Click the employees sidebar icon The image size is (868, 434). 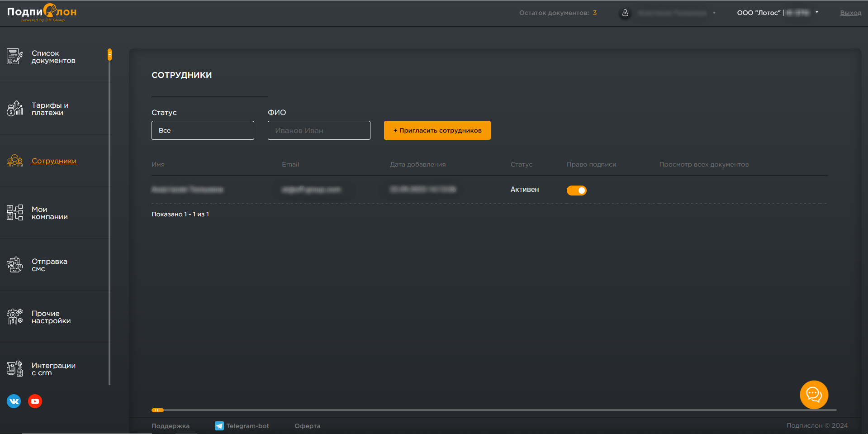(x=14, y=161)
